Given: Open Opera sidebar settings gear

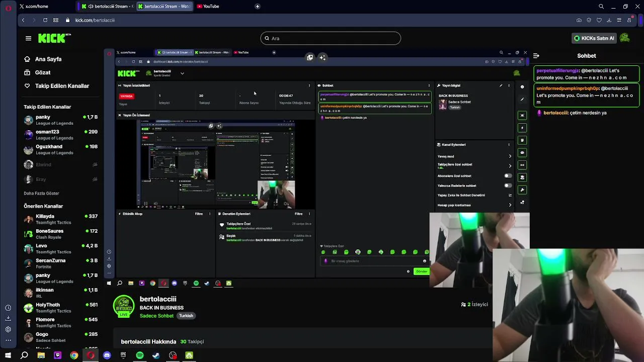Looking at the screenshot, I should click(8, 329).
